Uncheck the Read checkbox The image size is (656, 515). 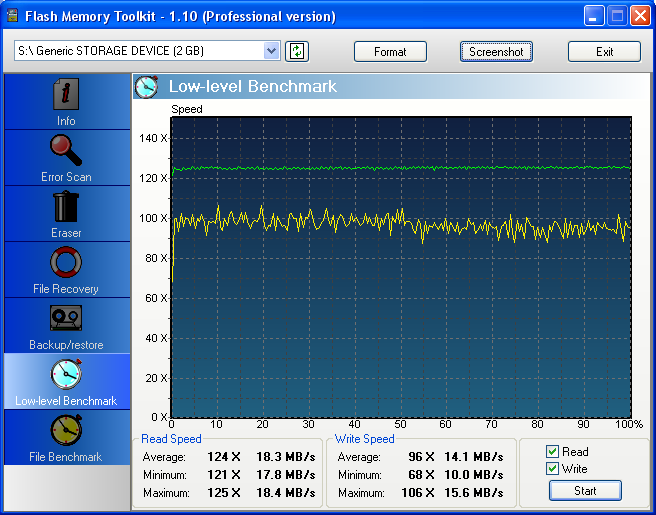[552, 452]
